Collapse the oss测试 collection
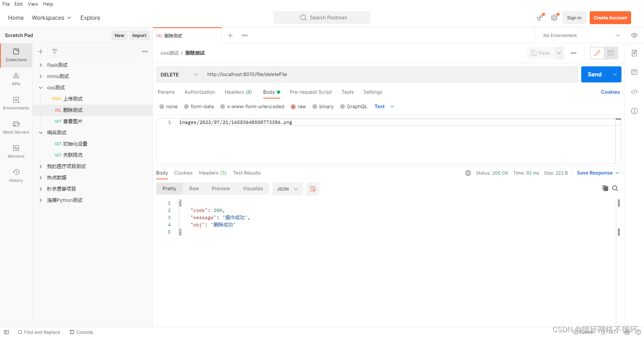 pyautogui.click(x=41, y=88)
